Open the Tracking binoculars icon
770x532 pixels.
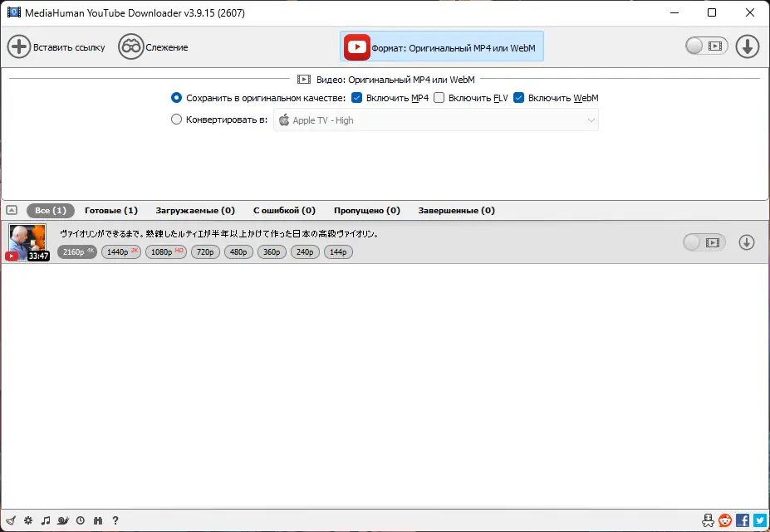(131, 47)
